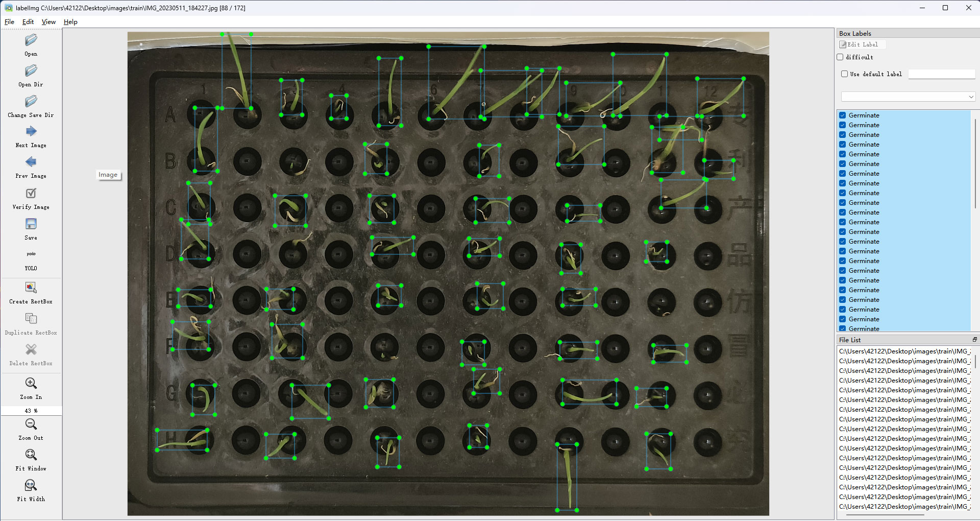Image resolution: width=980 pixels, height=521 pixels.
Task: Open the Edit menu
Action: [28, 22]
